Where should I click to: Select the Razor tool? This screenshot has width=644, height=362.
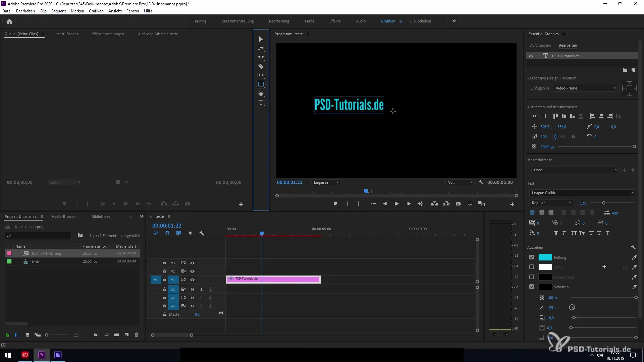[x=261, y=66]
